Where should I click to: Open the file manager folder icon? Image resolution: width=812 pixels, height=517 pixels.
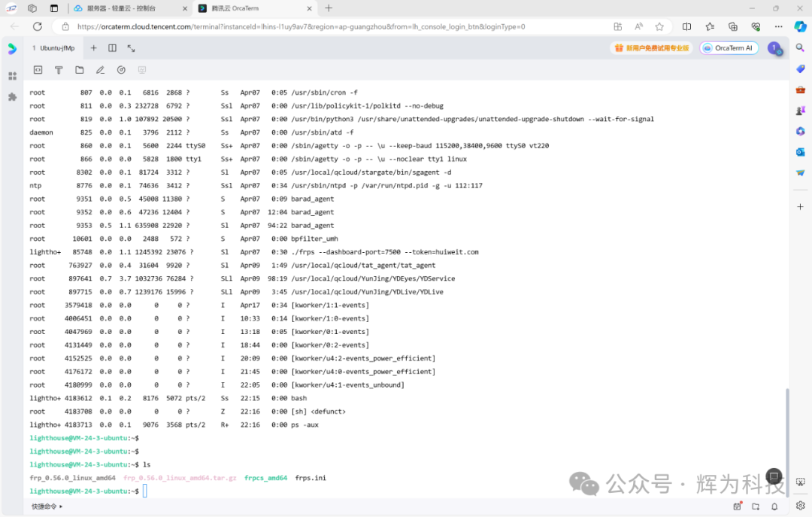[x=79, y=69]
